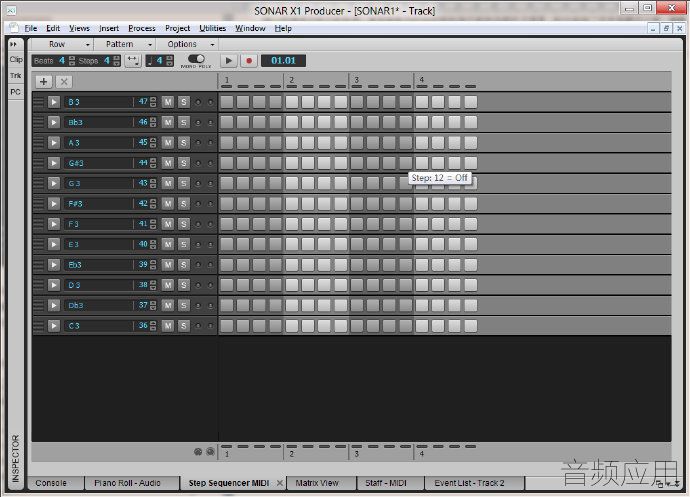Click beat 2 marker in top ruler
The image size is (690, 497).
(291, 80)
